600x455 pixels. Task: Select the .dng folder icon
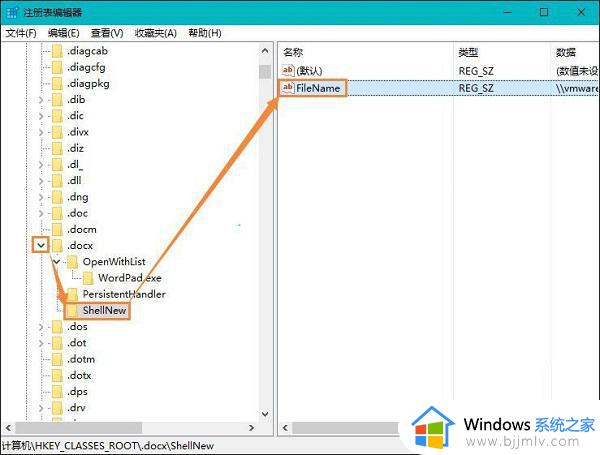(57, 197)
